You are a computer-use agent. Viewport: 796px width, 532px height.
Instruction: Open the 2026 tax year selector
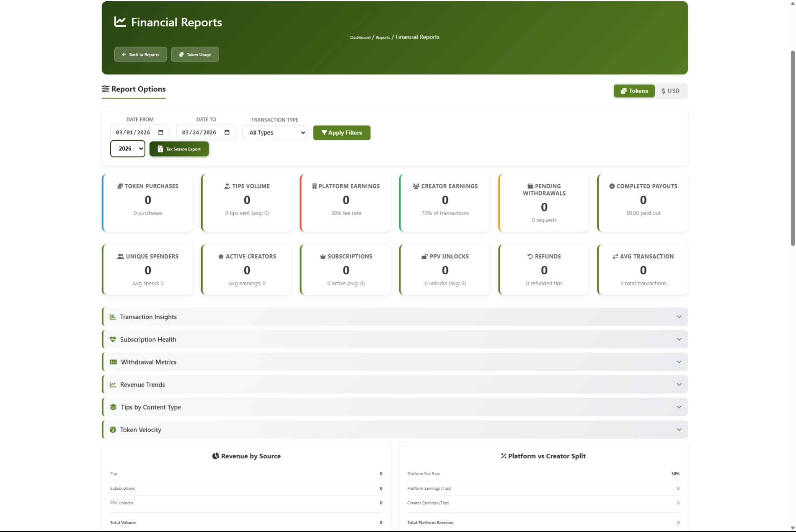pos(127,148)
